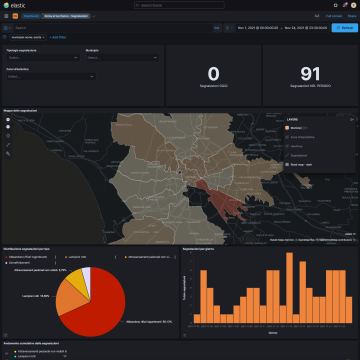This screenshot has width=360, height=360.
Task: Click the Elastic logo
Action: click(14, 5)
